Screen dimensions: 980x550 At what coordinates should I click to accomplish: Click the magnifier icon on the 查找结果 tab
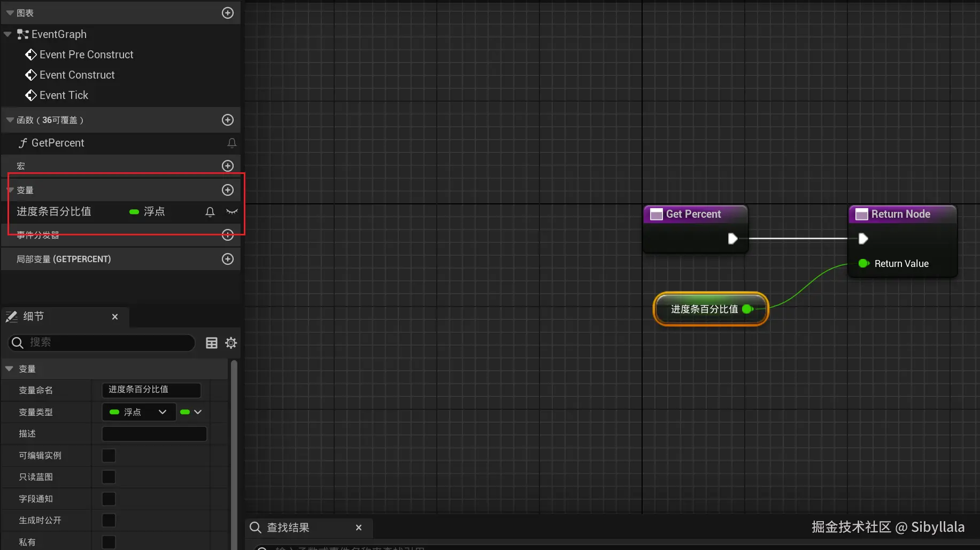coord(256,528)
